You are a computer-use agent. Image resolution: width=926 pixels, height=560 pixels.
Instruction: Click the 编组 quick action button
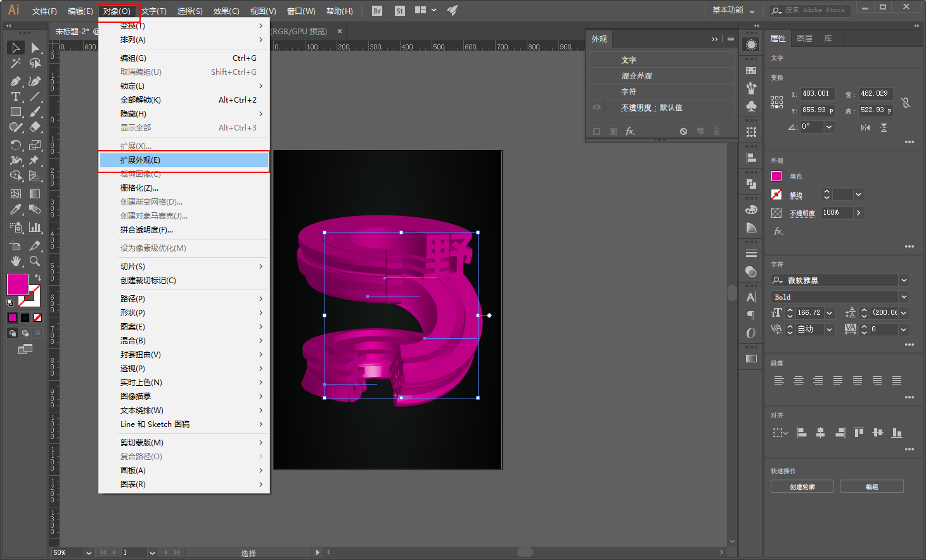(x=872, y=487)
